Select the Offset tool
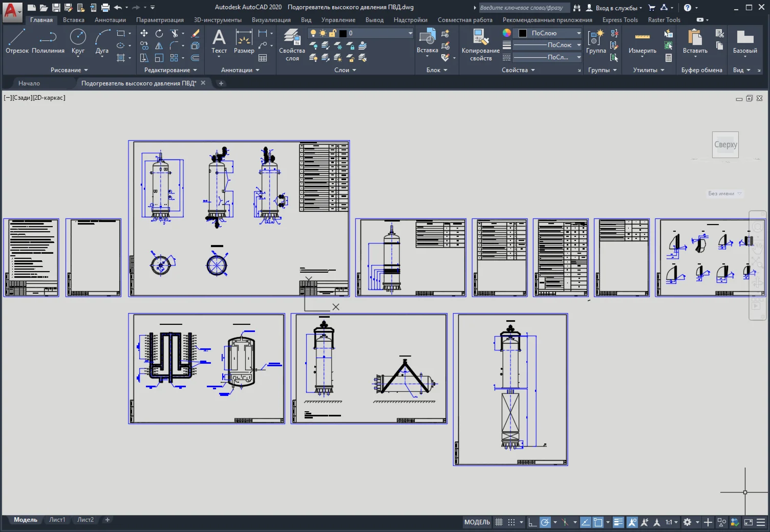 [195, 58]
